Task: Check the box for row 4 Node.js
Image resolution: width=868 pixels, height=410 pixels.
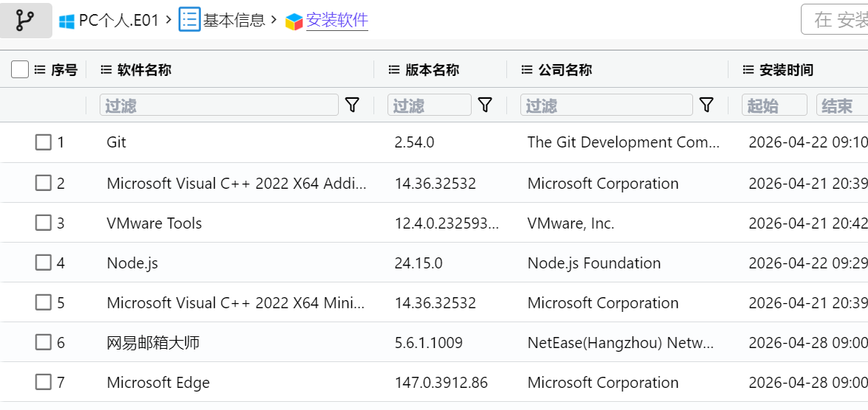Action: tap(43, 263)
